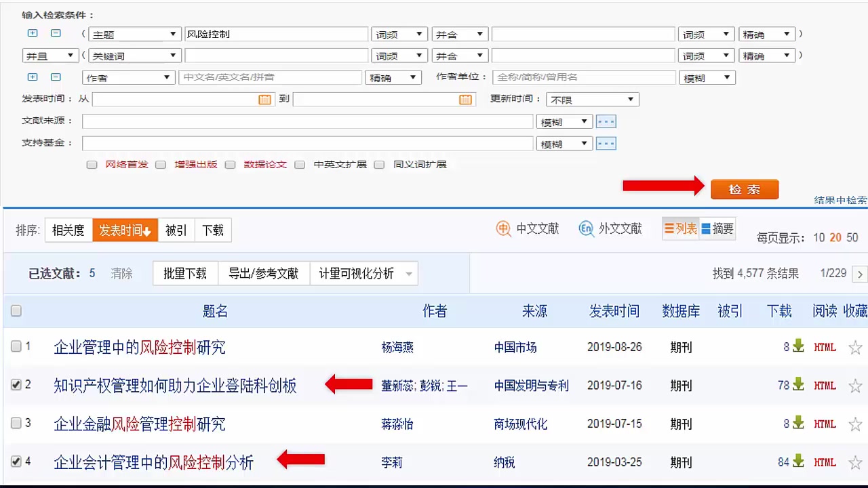Remove a search row with the minus icon

[x=55, y=32]
